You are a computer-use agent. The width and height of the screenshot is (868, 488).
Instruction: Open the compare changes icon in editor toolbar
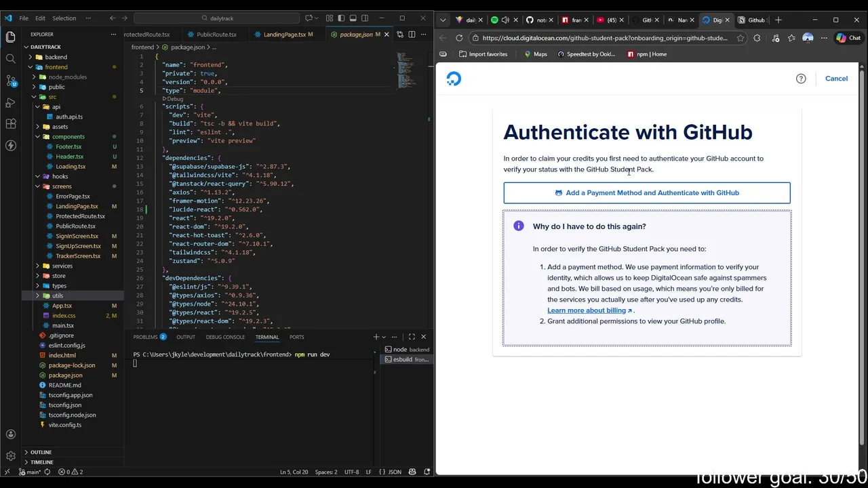point(399,35)
